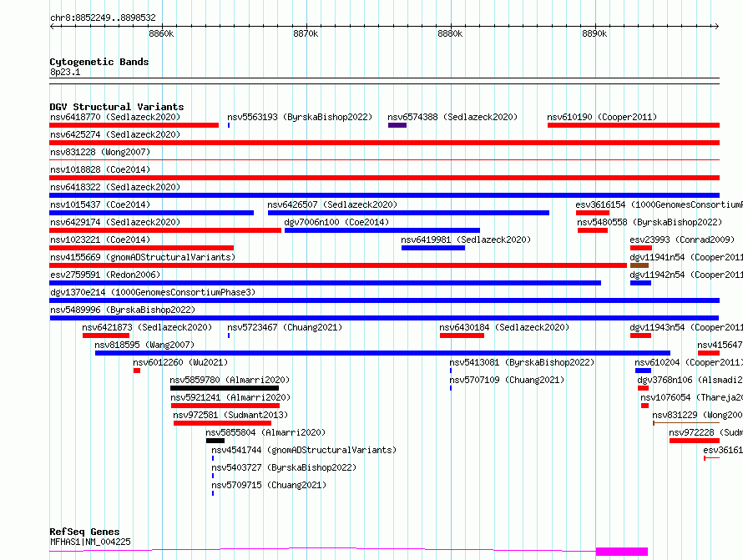Select the nsv5563193 (ByrskaBishop2022) label
Screen dimensions: 743x560
pos(300,117)
